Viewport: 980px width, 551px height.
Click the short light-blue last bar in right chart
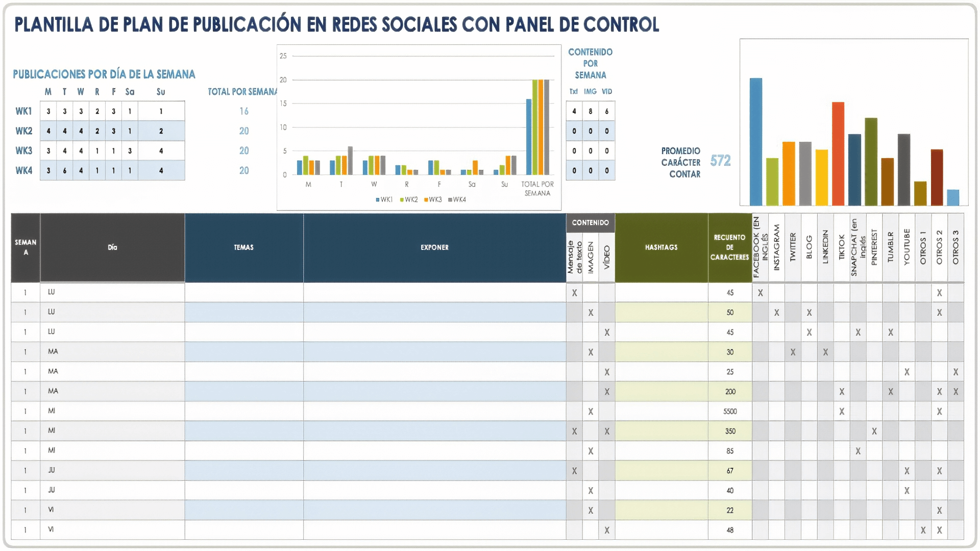click(x=953, y=197)
